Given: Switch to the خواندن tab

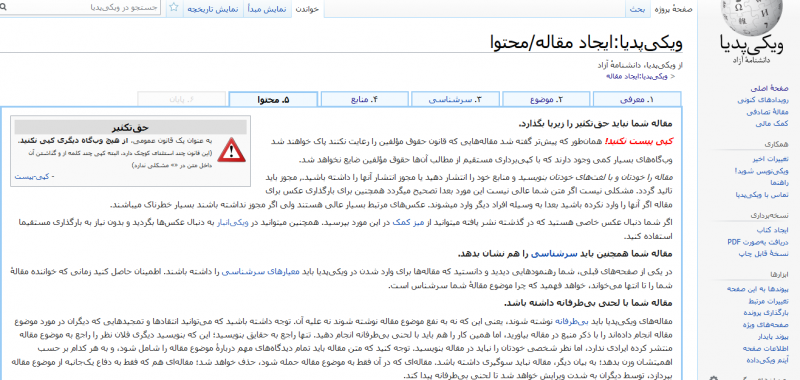Looking at the screenshot, I should click(x=307, y=9).
